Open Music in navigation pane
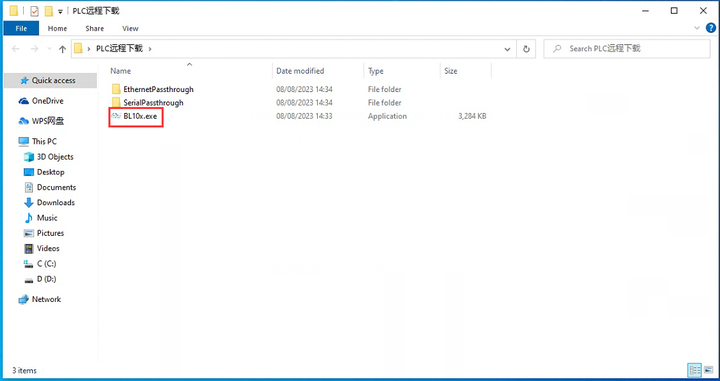Image resolution: width=720 pixels, height=381 pixels. click(47, 218)
